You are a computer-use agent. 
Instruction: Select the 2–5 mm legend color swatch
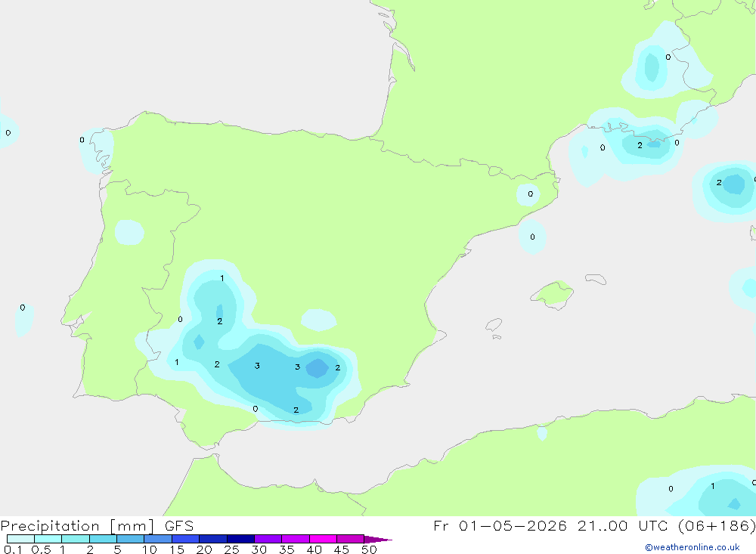click(x=103, y=539)
